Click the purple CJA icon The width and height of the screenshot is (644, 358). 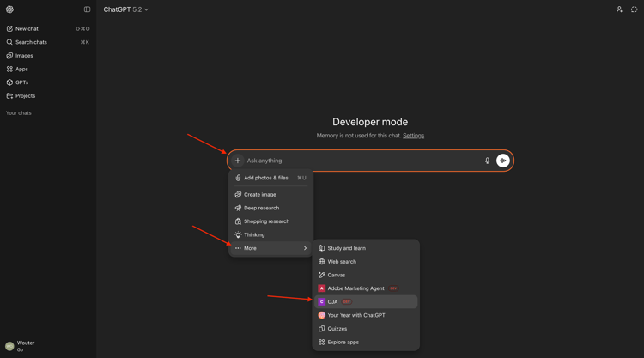(322, 301)
